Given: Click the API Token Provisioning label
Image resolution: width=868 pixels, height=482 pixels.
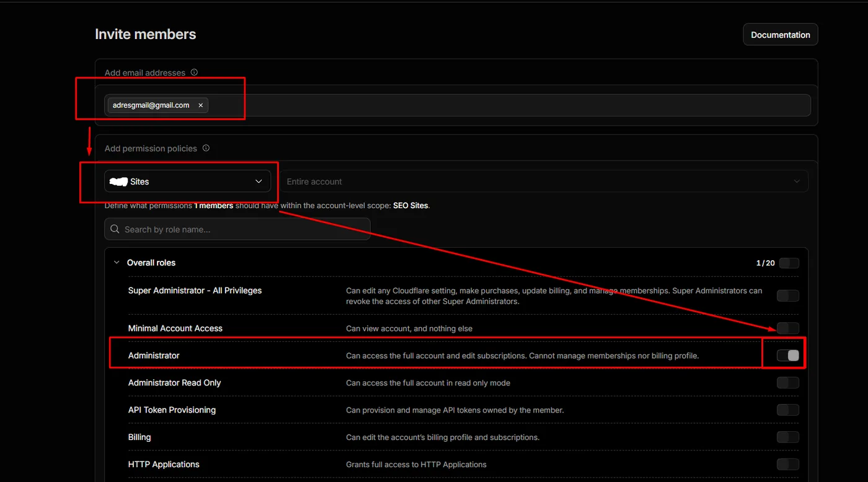Looking at the screenshot, I should pyautogui.click(x=172, y=410).
